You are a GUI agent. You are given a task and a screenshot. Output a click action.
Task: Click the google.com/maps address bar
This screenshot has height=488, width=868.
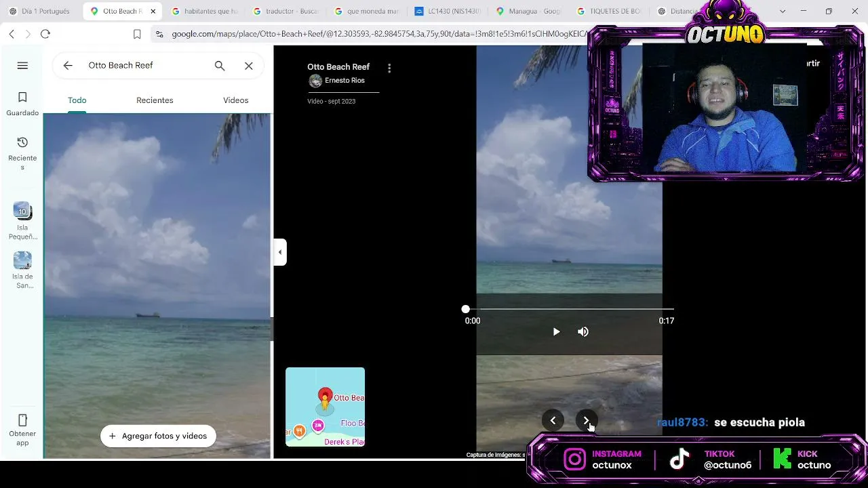pyautogui.click(x=378, y=34)
